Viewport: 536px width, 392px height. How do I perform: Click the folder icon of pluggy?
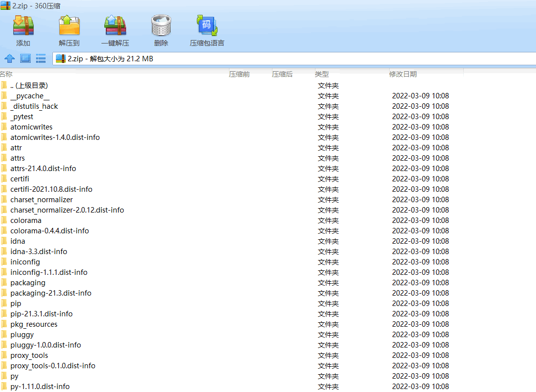pos(4,334)
